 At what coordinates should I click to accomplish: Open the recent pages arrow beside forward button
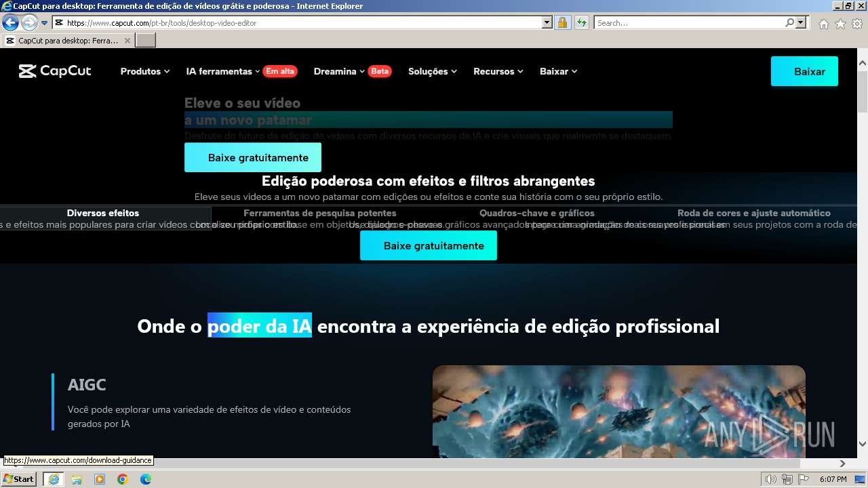44,23
